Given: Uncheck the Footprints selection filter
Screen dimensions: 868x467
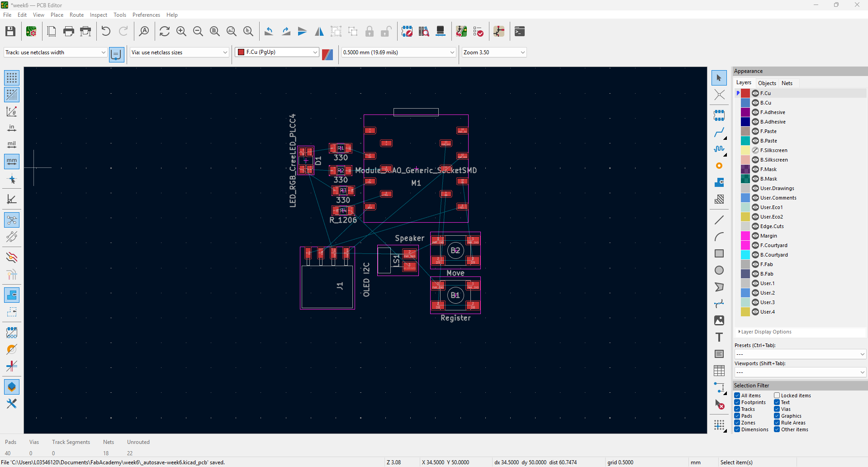Looking at the screenshot, I should coord(737,402).
